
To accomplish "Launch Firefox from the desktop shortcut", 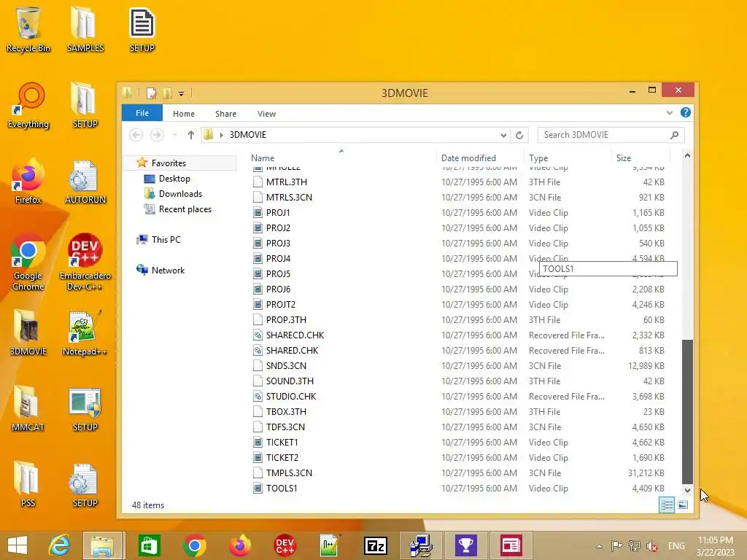I will (x=28, y=182).
